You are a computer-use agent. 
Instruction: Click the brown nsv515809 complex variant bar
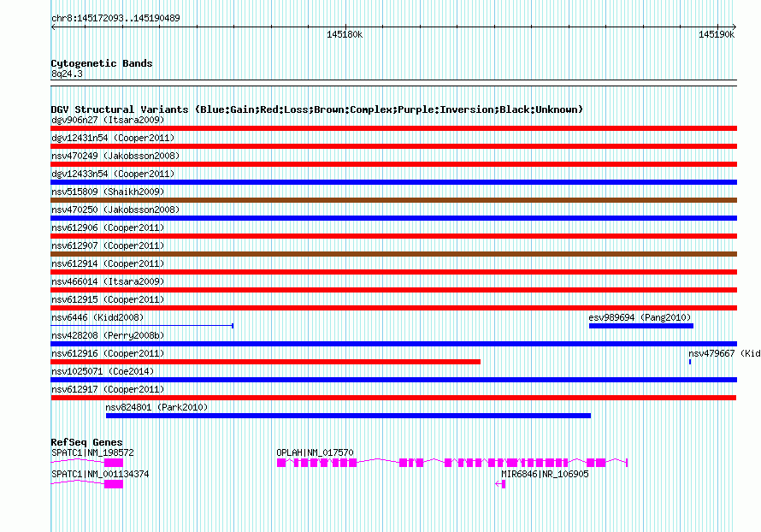tap(393, 200)
